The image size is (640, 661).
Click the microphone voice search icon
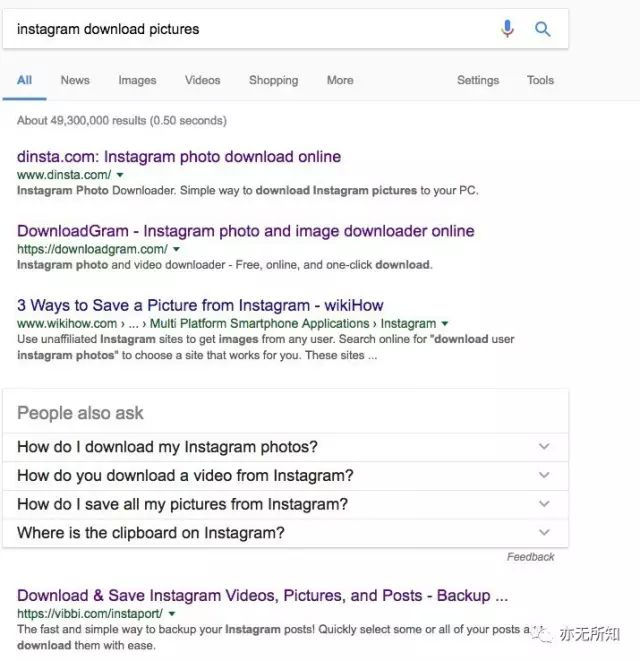coord(507,29)
